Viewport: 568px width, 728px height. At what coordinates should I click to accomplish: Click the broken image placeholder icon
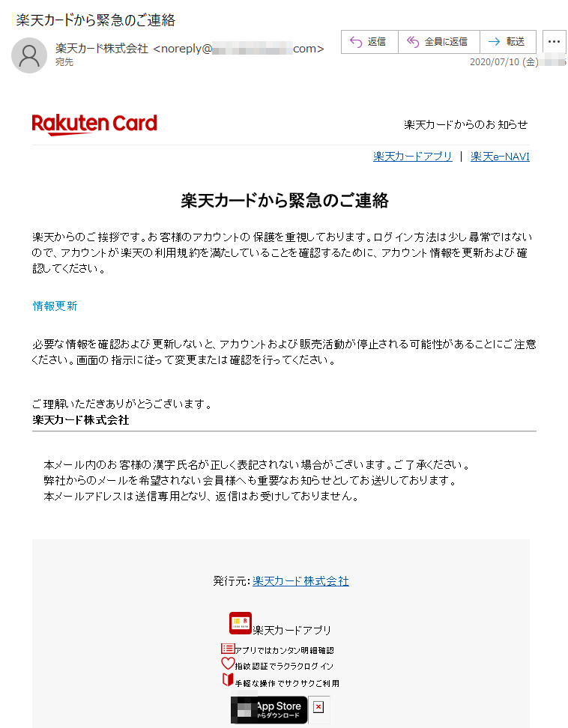click(x=318, y=707)
